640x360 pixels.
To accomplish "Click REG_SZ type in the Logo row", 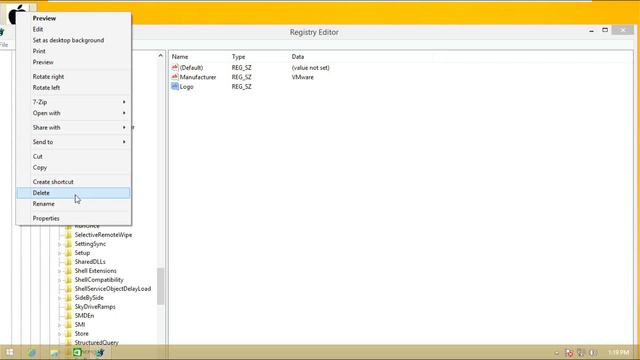I will [242, 87].
